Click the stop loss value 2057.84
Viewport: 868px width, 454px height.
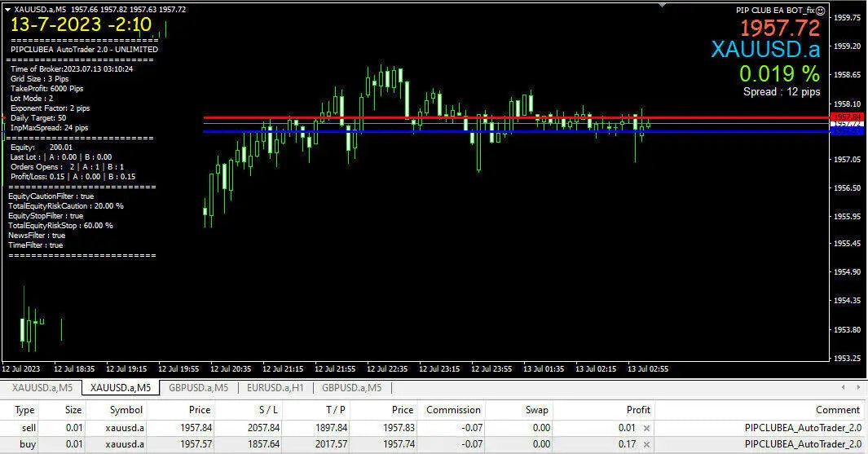point(263,428)
